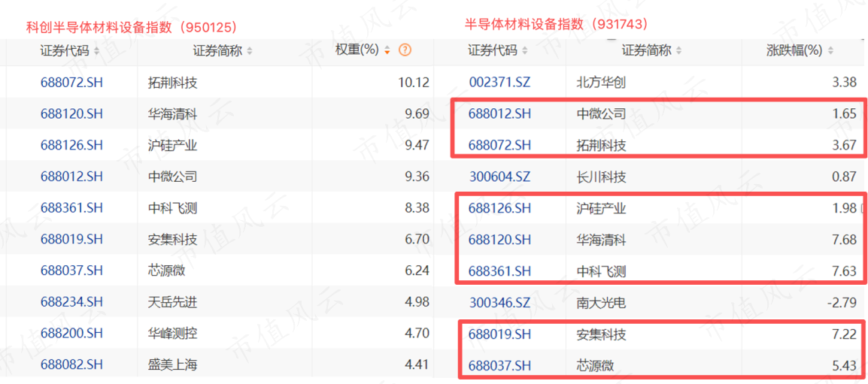Open code 688126.SH in the 涨跌幅 table
This screenshot has width=868, height=384.
point(500,209)
